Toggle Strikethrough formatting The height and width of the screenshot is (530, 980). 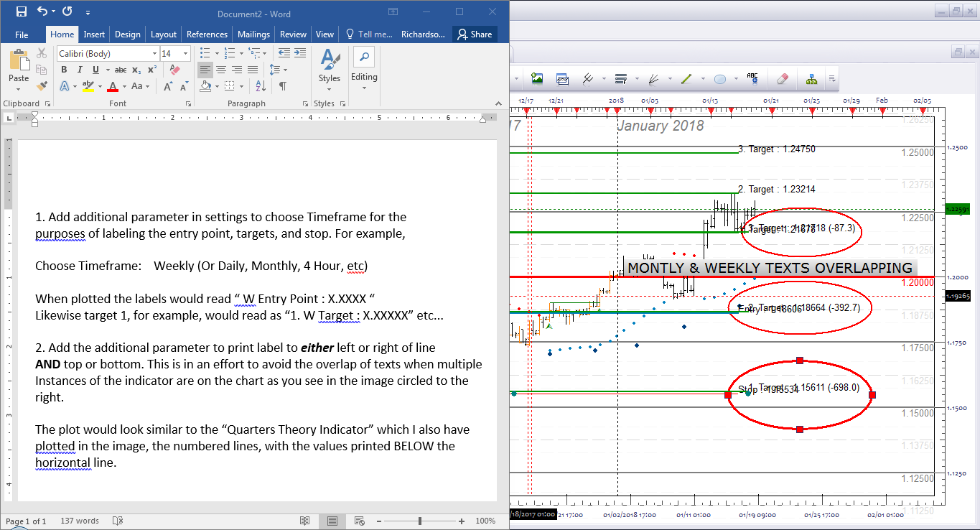(121, 70)
